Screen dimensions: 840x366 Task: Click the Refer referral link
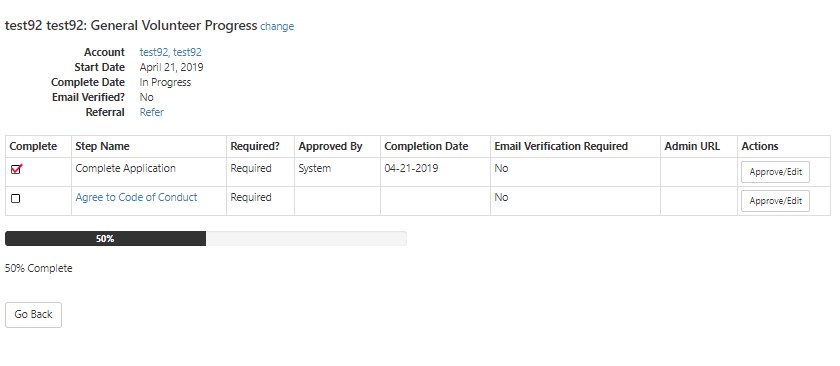coord(152,112)
